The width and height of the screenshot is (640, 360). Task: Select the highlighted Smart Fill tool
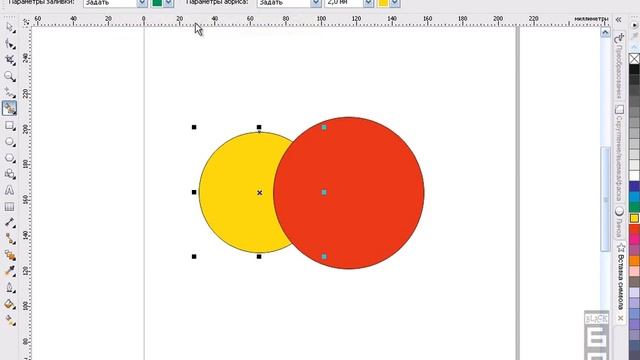[10, 109]
